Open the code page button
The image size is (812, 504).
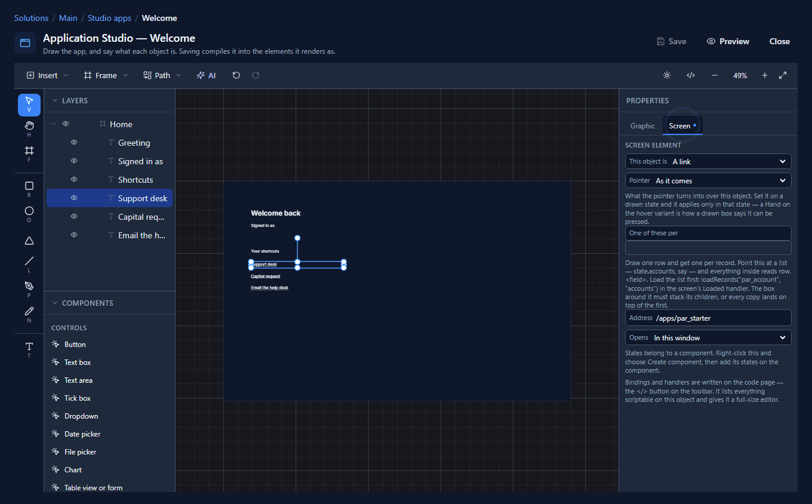coord(691,75)
